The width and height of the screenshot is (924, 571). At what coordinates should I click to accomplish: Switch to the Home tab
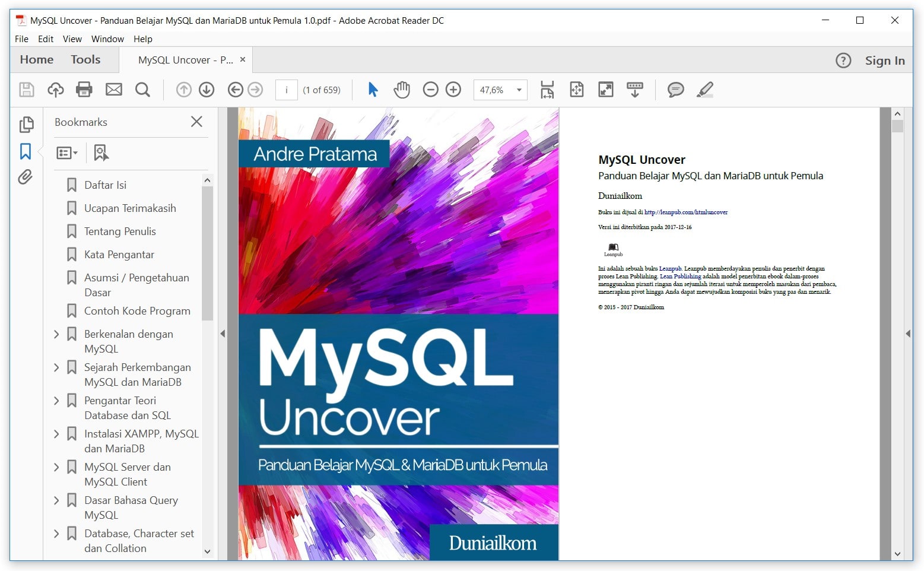pyautogui.click(x=37, y=60)
